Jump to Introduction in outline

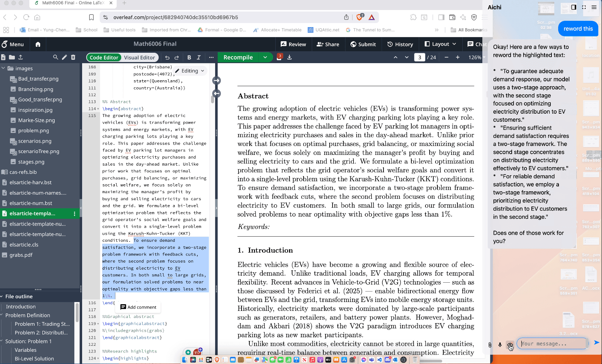pos(21,306)
